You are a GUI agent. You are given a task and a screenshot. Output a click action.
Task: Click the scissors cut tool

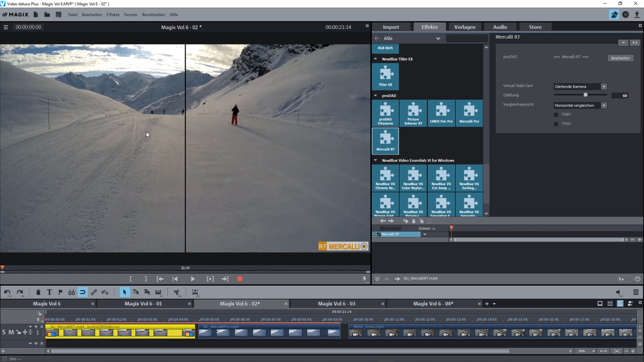click(x=177, y=292)
